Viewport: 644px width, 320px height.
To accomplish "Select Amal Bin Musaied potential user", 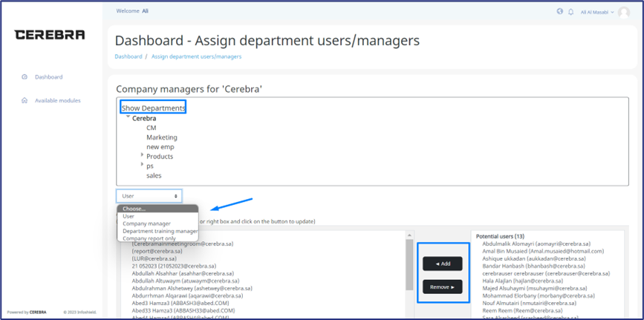I will 544,252.
